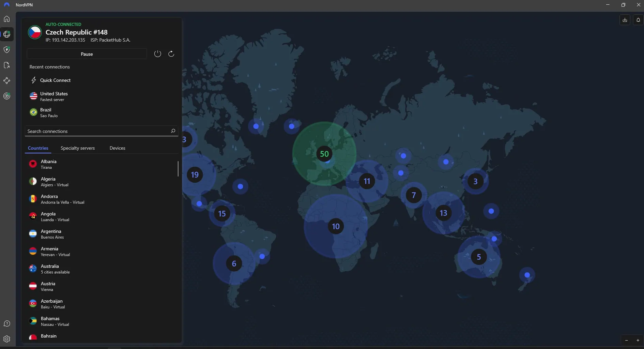The height and width of the screenshot is (349, 644).
Task: Connect to Australia in countries list
Action: pos(50,269)
